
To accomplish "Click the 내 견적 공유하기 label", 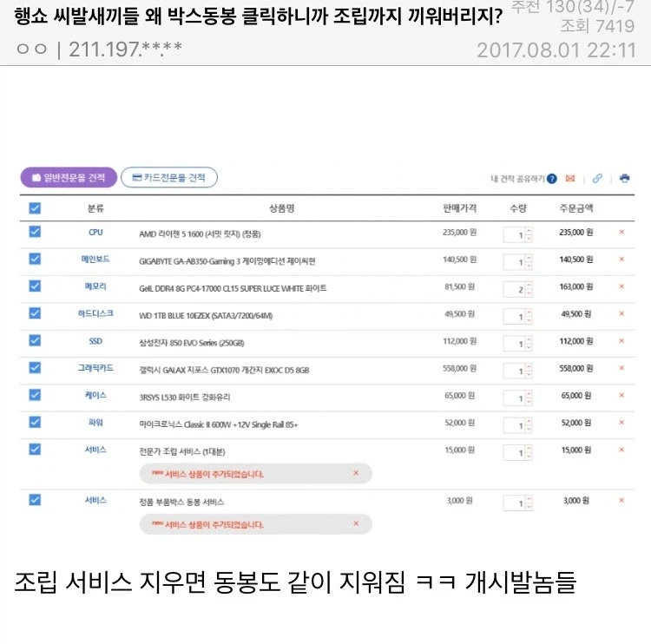I will pyautogui.click(x=517, y=179).
